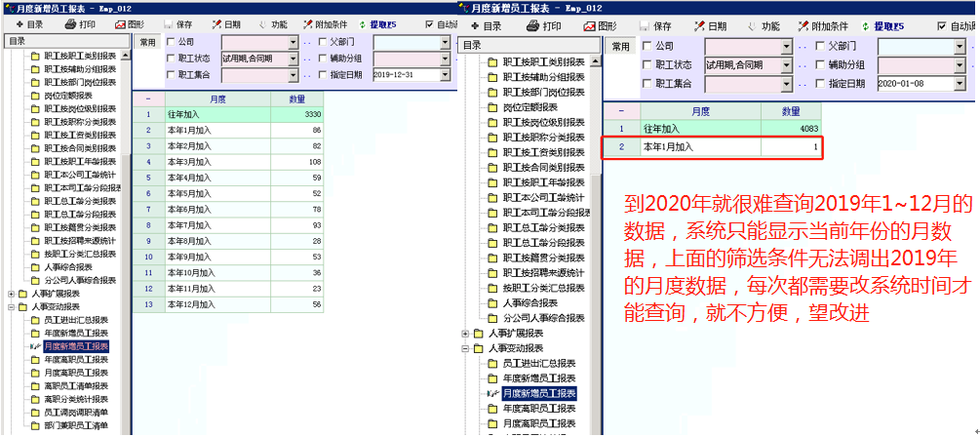Viewport: 980px width, 437px height.
Task: Open 图形 chart view in left window
Action: coord(129,23)
